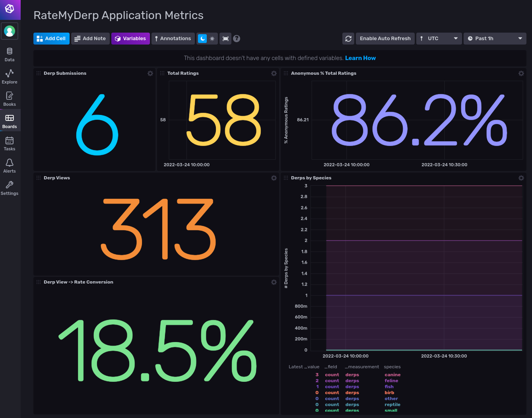Enter presentation mode fullscreen icon
This screenshot has height=418, width=532.
[x=225, y=39]
